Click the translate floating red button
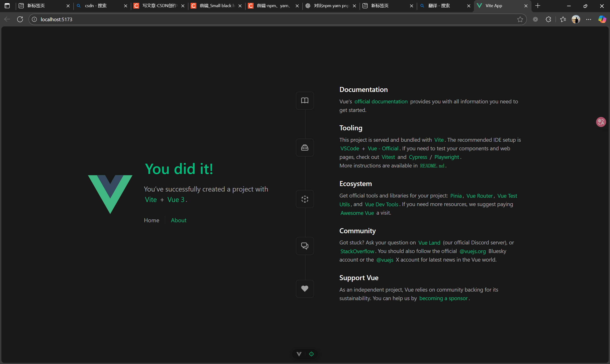The height and width of the screenshot is (364, 610). click(x=601, y=122)
